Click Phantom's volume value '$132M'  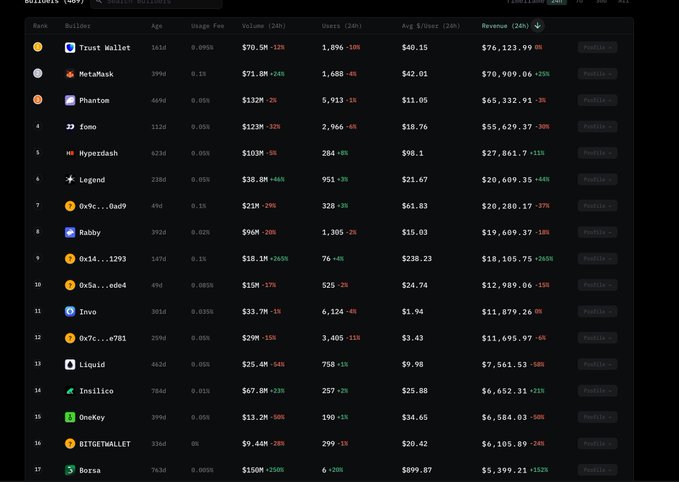pos(252,100)
